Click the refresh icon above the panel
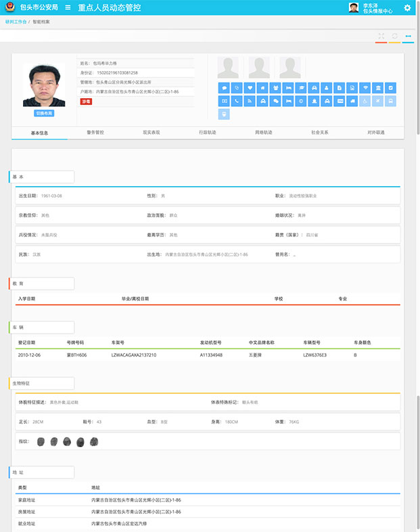This screenshot has width=420, height=532. [x=395, y=35]
